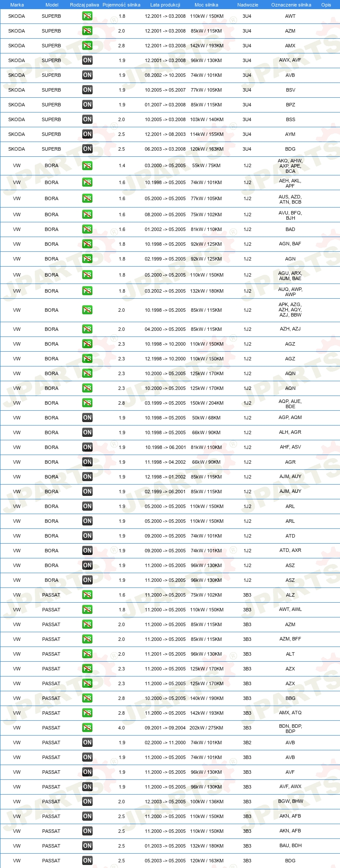This screenshot has height=868, width=340.
Task: Click the production years 01.2007 -> 03.2008
Action: click(x=165, y=105)
